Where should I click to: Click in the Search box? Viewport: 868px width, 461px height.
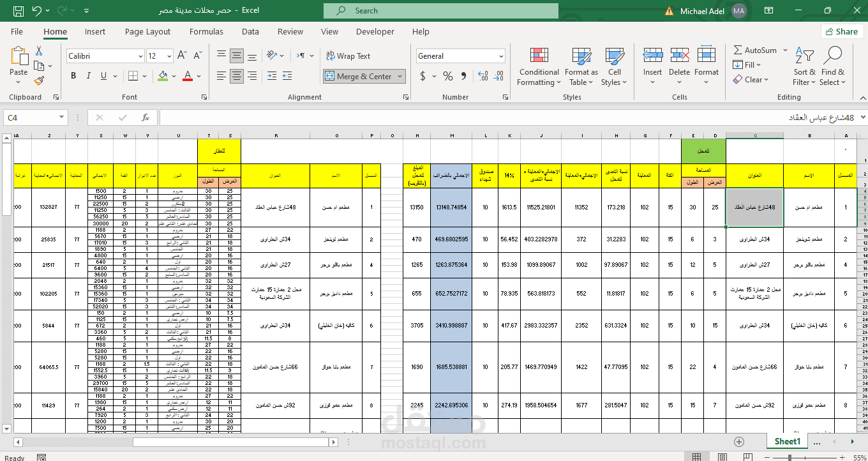441,11
